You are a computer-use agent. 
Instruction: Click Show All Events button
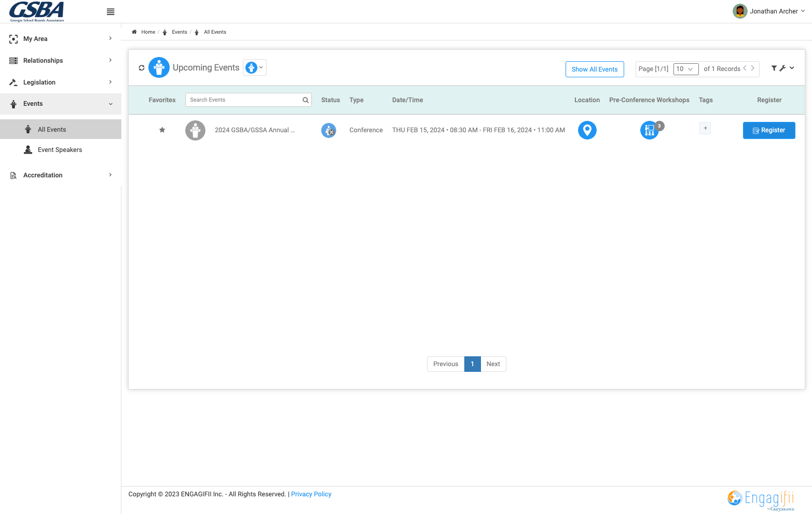(595, 69)
